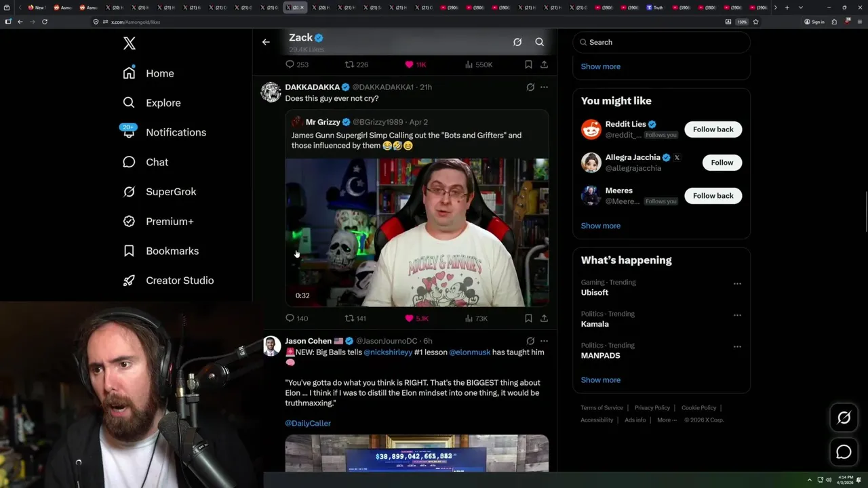
Task: Show more under What's happening
Action: pos(600,380)
